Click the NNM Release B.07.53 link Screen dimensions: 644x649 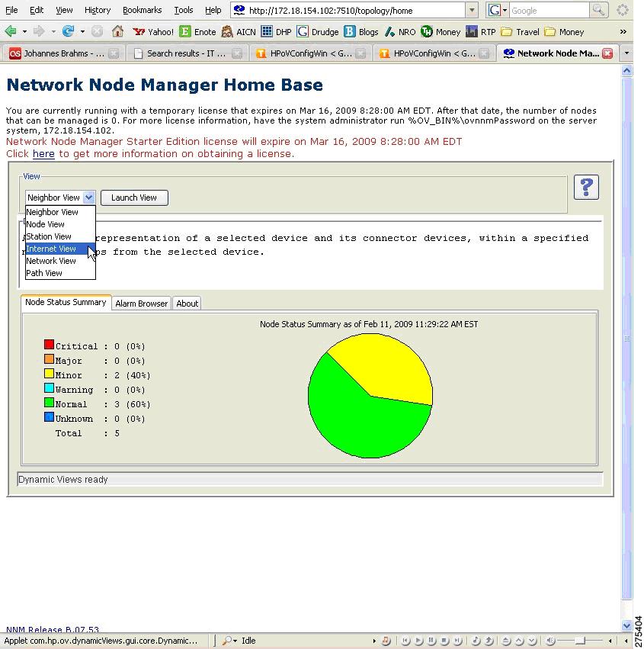click(x=53, y=629)
